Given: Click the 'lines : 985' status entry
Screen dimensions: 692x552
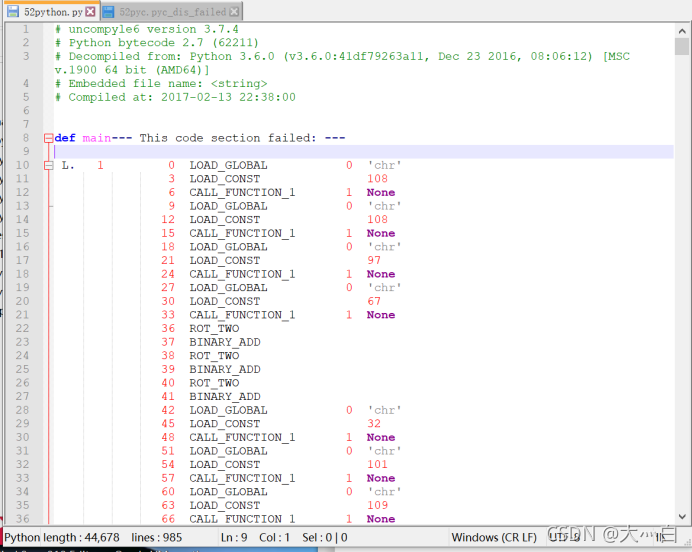Looking at the screenshot, I should 156,537.
